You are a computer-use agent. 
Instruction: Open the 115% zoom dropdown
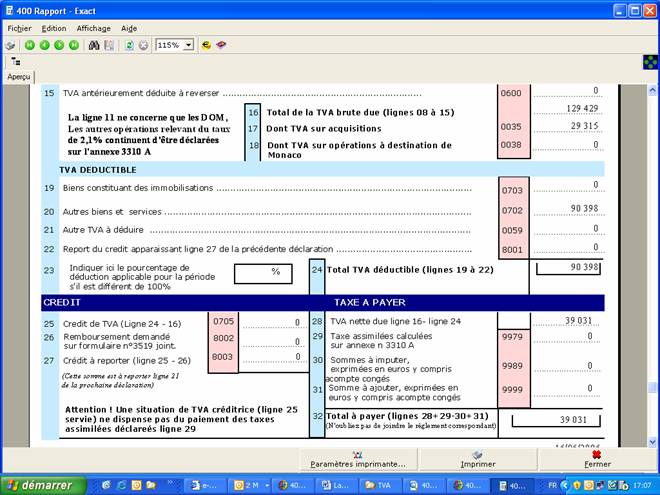pos(188,45)
